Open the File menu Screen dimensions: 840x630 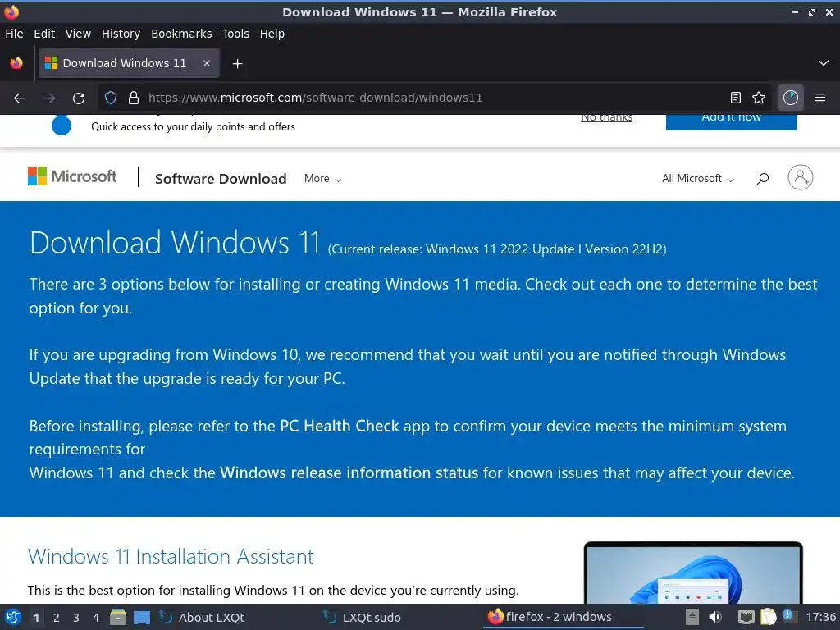tap(14, 34)
